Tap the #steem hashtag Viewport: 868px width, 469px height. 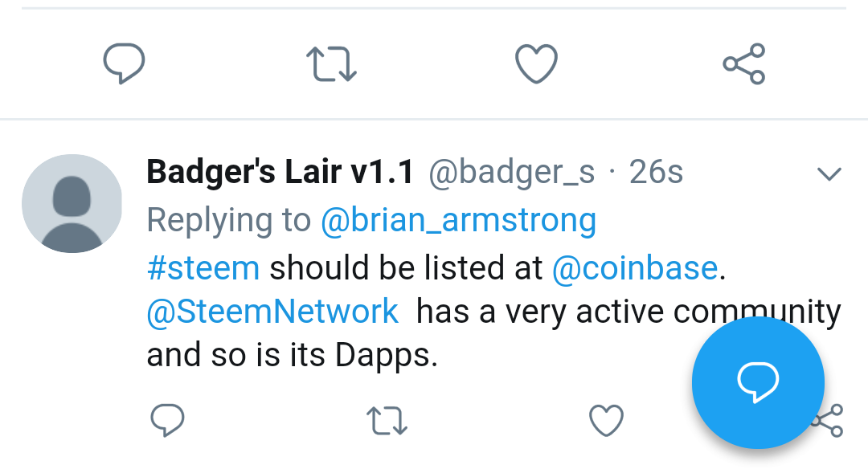click(203, 268)
